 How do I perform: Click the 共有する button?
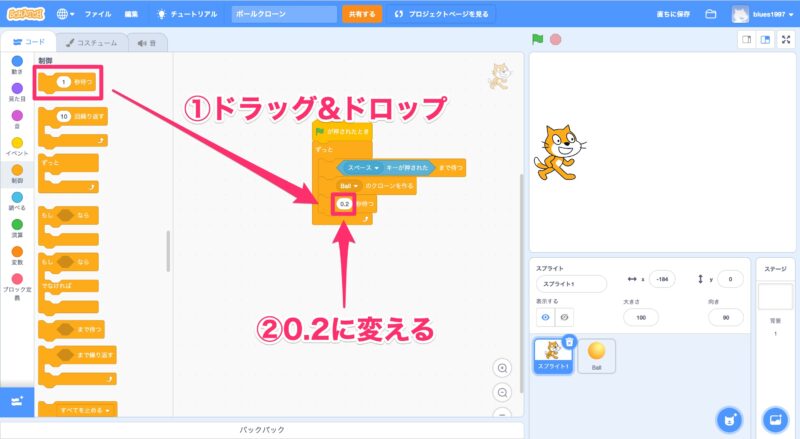[362, 14]
